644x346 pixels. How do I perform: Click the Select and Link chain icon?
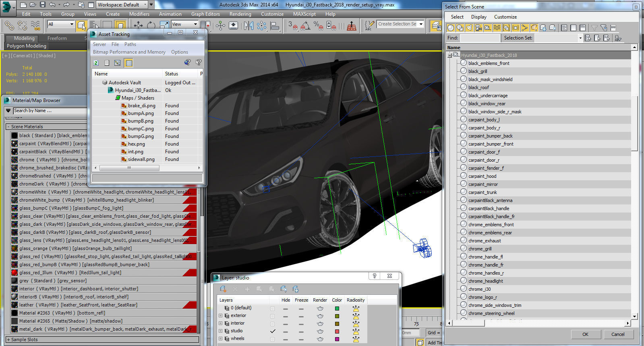click(9, 25)
